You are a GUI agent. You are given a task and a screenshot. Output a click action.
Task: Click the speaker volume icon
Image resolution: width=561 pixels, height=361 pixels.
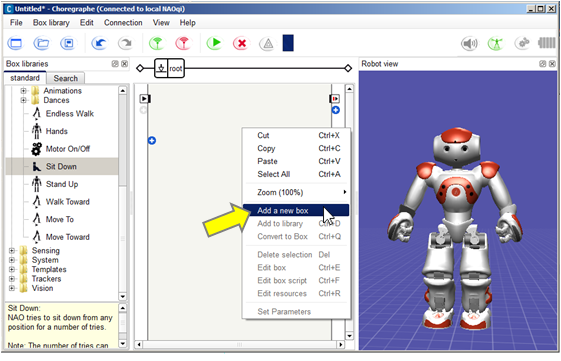(469, 44)
